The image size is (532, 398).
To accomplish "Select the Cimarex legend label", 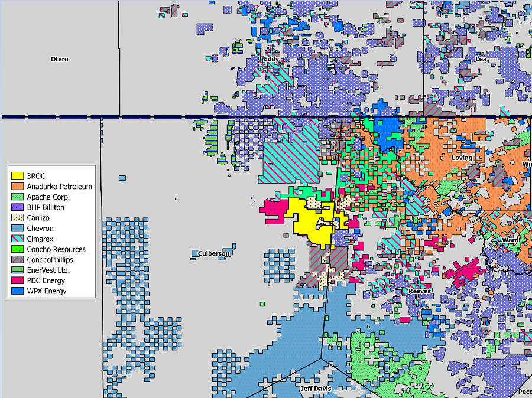I will pyautogui.click(x=40, y=239).
